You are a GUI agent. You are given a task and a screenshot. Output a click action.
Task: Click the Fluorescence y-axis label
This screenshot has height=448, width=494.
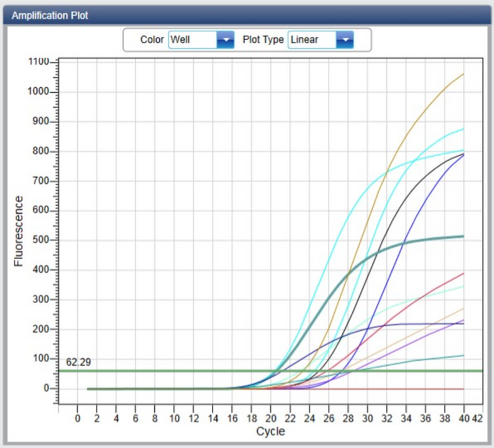(18, 231)
